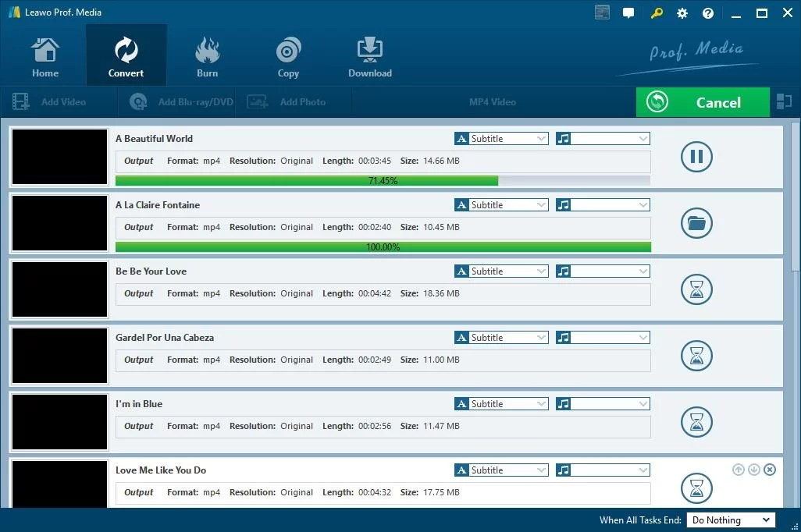The width and height of the screenshot is (801, 532).
Task: Open the Feedback chat bubble icon
Action: 628,12
